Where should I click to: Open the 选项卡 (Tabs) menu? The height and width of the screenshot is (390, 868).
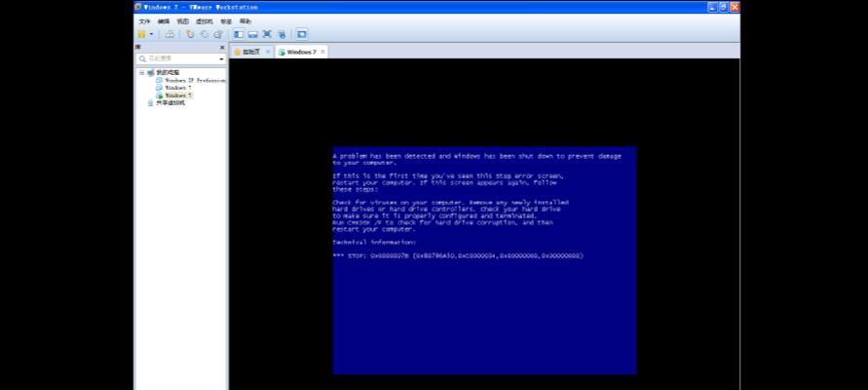click(226, 21)
